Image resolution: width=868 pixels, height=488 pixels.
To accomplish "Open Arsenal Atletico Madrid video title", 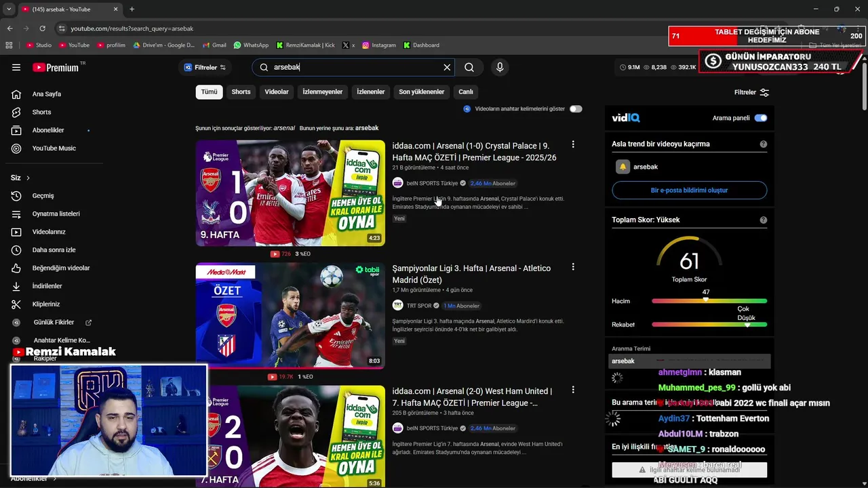I will point(471,274).
